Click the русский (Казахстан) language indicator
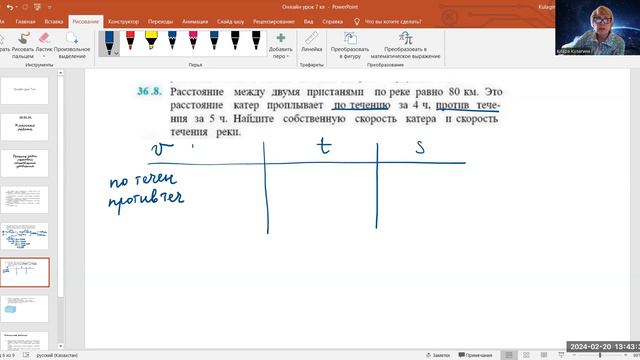The image size is (640, 360). [57, 355]
